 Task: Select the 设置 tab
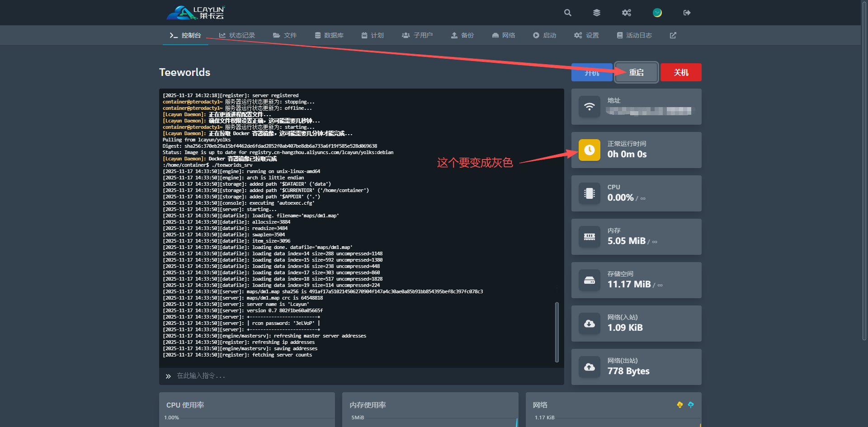click(x=586, y=35)
